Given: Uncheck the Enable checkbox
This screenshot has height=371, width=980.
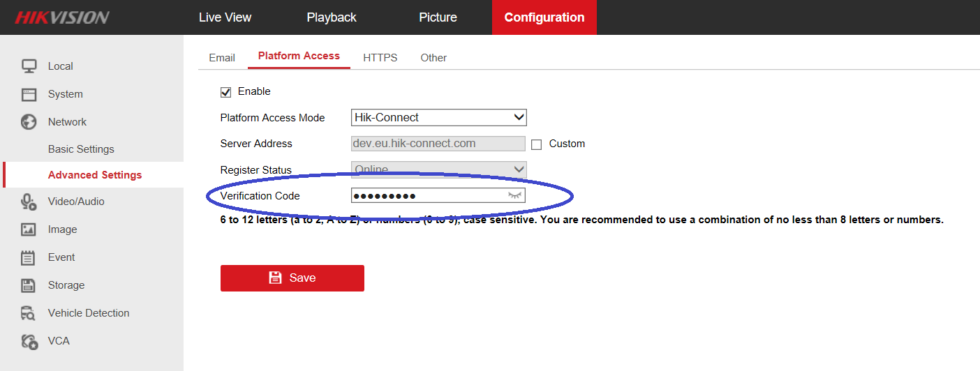Looking at the screenshot, I should pos(225,92).
